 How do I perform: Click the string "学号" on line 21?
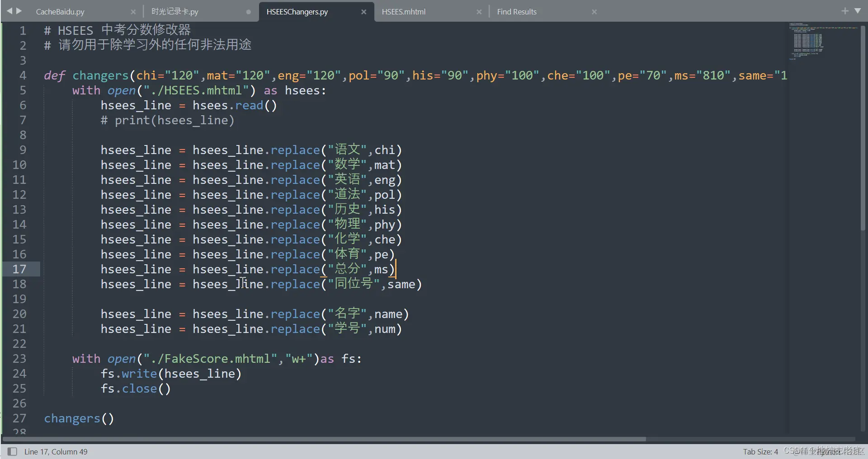(347, 328)
